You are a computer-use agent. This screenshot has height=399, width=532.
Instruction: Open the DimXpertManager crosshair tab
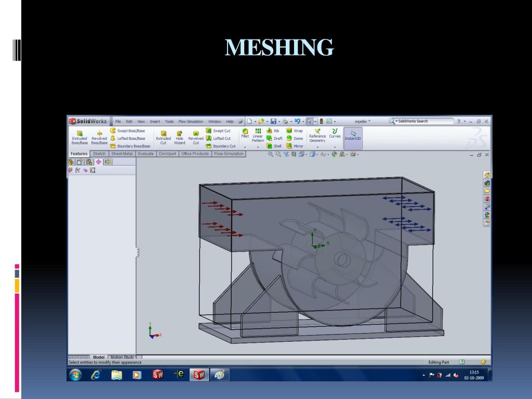98,162
